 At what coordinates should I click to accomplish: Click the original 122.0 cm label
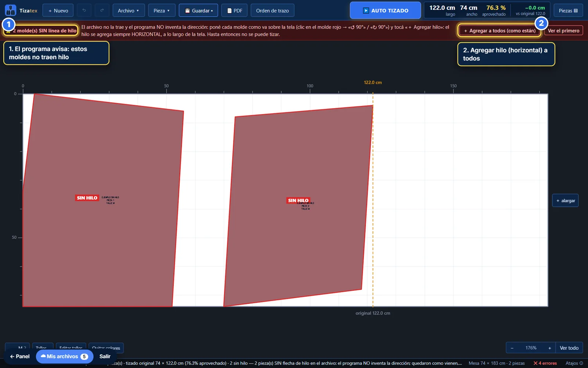(x=373, y=313)
